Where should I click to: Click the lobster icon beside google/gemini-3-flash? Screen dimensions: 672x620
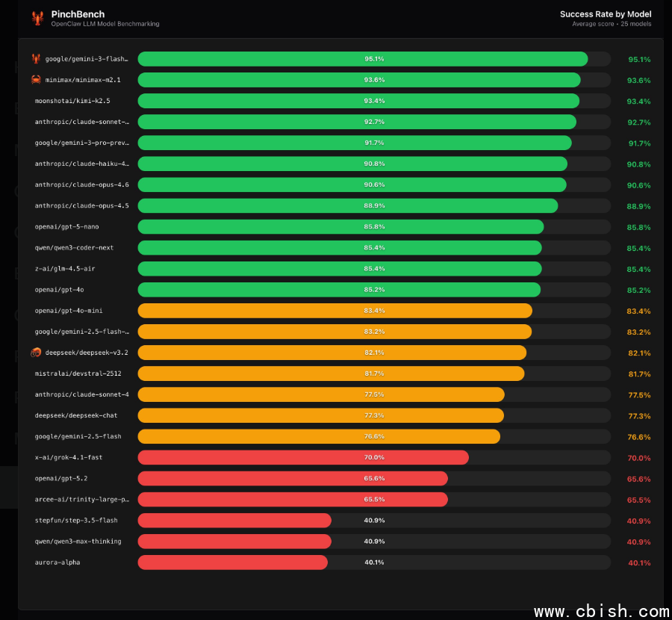[37, 59]
